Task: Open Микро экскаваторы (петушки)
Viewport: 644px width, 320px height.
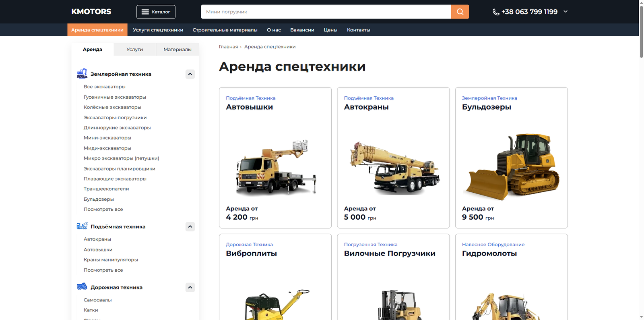Action: point(122,158)
